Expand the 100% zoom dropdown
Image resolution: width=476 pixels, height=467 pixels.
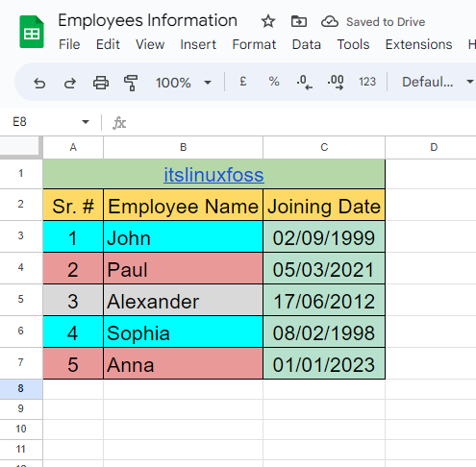click(x=183, y=83)
